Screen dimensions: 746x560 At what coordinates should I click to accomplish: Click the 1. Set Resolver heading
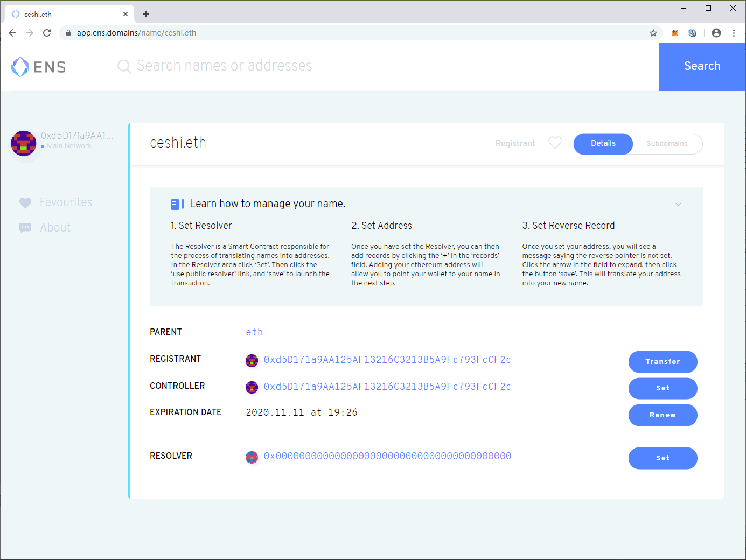201,226
